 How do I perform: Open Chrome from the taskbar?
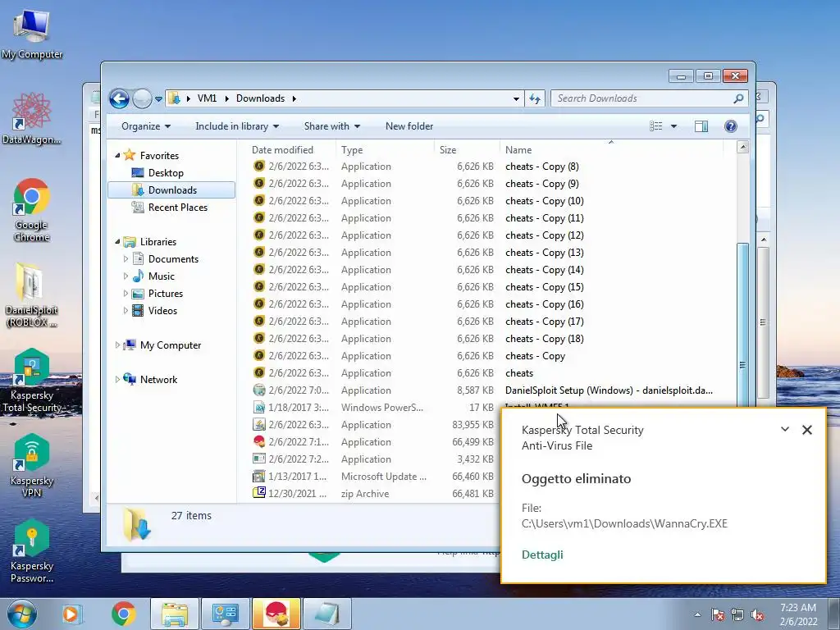pos(124,614)
